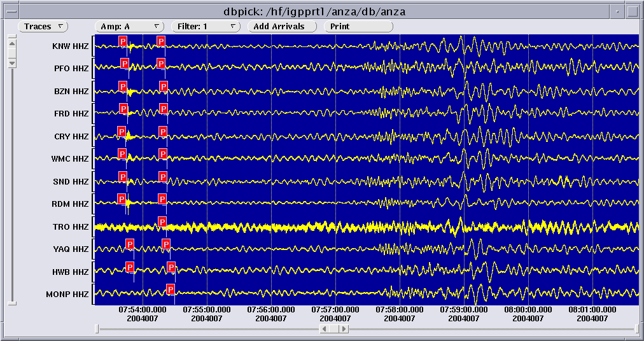Select first P arrival flag on CRY HHZ
The width and height of the screenshot is (644, 341).
121,132
